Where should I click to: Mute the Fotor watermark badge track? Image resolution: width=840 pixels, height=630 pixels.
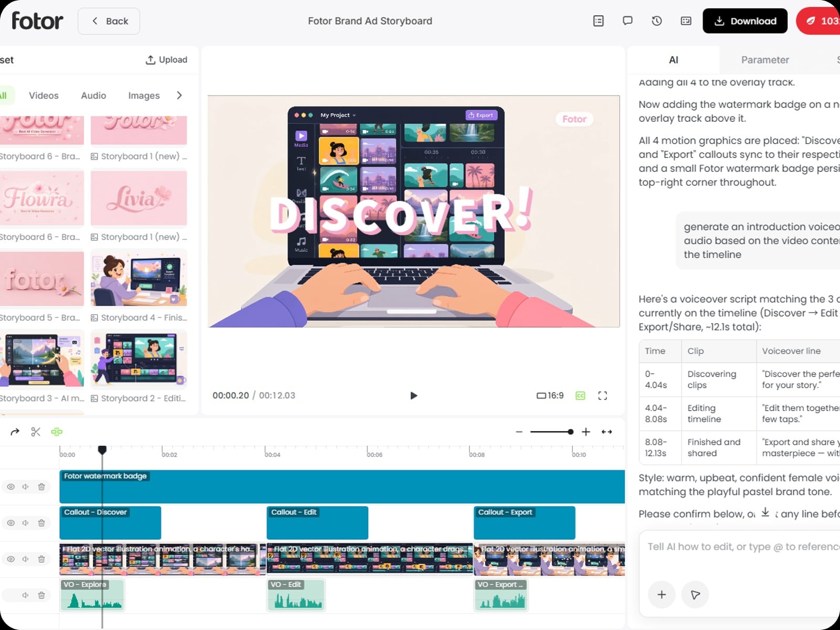[25, 487]
